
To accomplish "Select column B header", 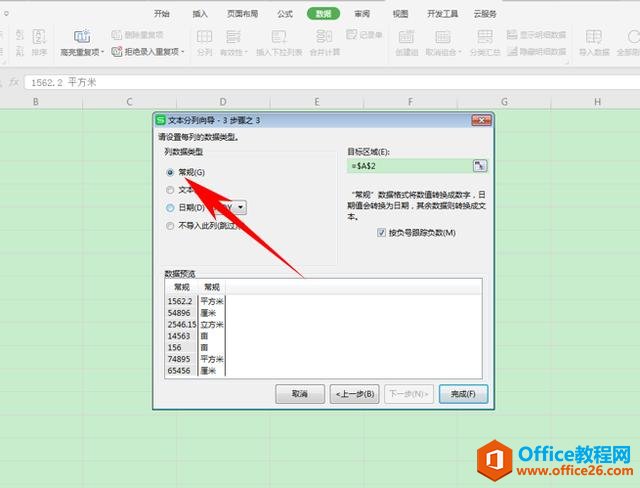I will [x=36, y=102].
